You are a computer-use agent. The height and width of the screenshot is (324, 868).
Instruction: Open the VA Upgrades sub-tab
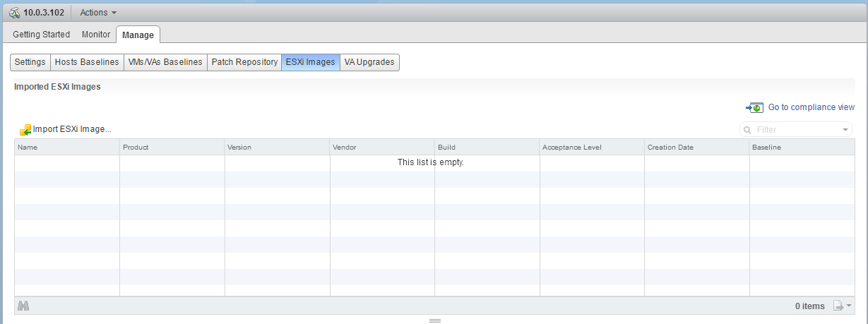(x=369, y=62)
